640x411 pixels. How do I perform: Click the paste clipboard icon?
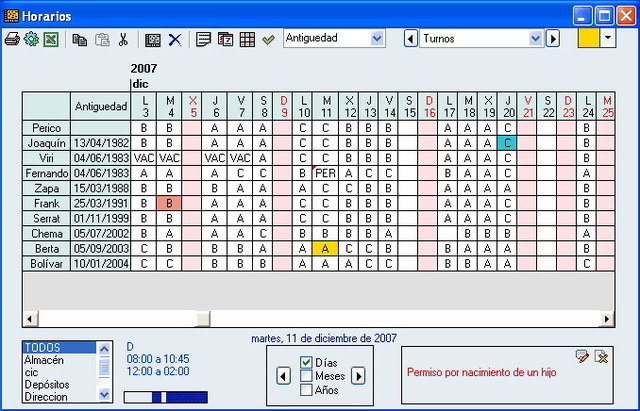click(102, 40)
